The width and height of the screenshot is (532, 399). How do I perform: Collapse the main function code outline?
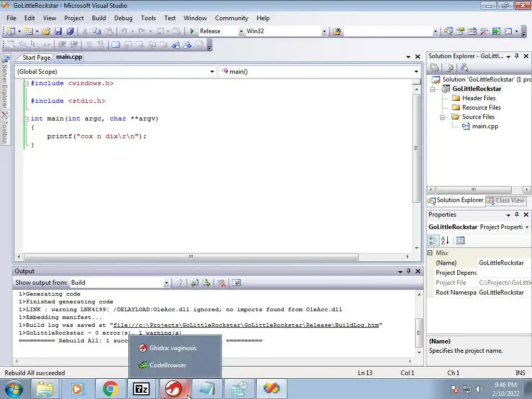tap(26, 119)
